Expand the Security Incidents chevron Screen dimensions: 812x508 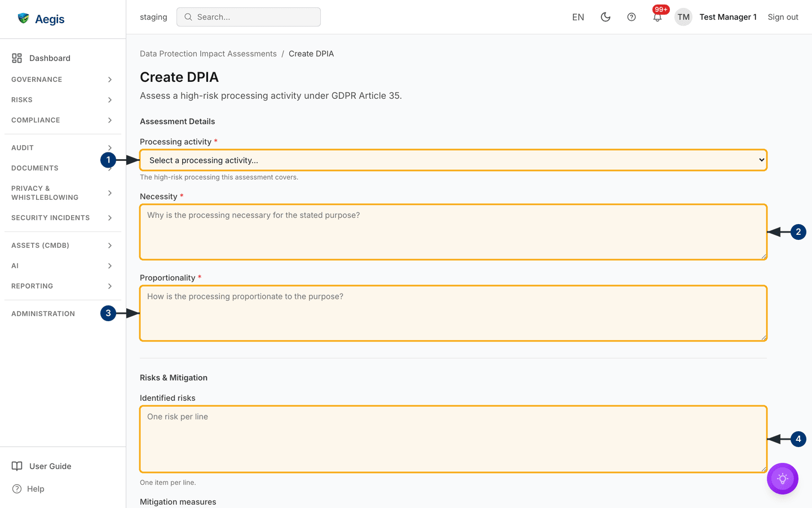tap(110, 218)
